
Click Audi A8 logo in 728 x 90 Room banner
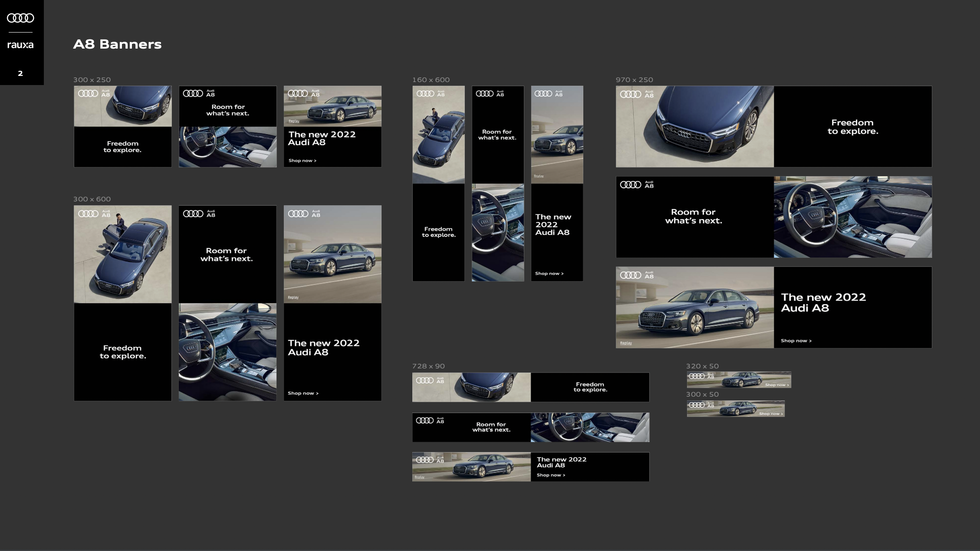430,420
